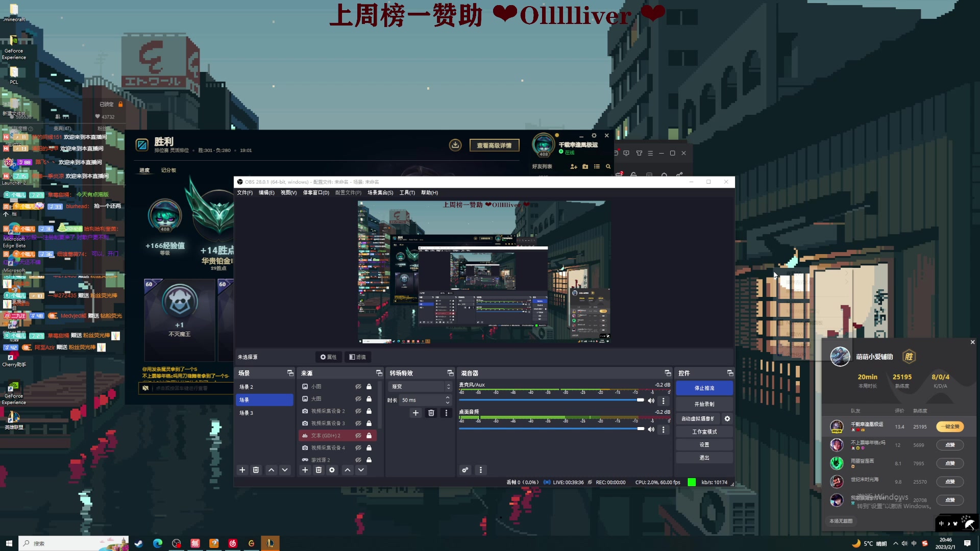Open the 场景集合(S) menu
This screenshot has width=980, height=551.
[380, 192]
